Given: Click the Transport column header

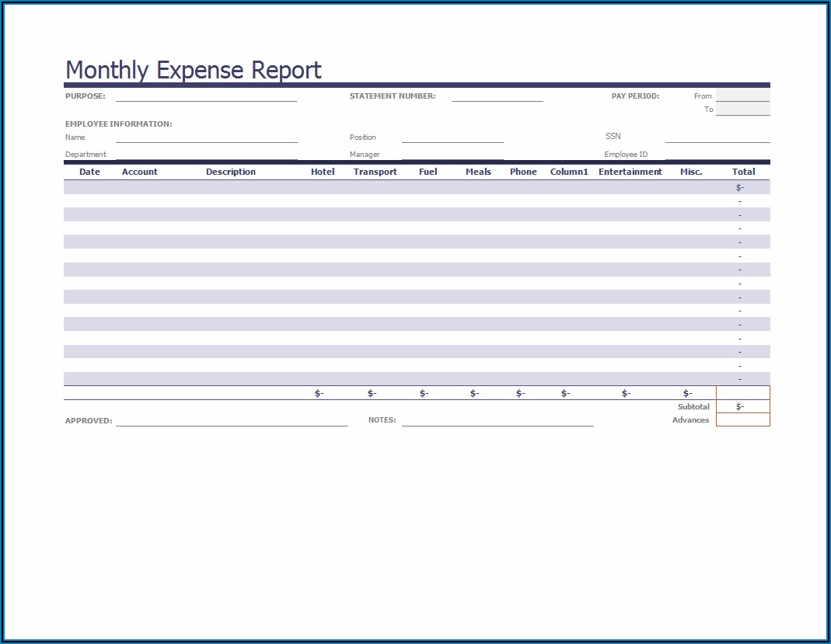Looking at the screenshot, I should point(375,172).
